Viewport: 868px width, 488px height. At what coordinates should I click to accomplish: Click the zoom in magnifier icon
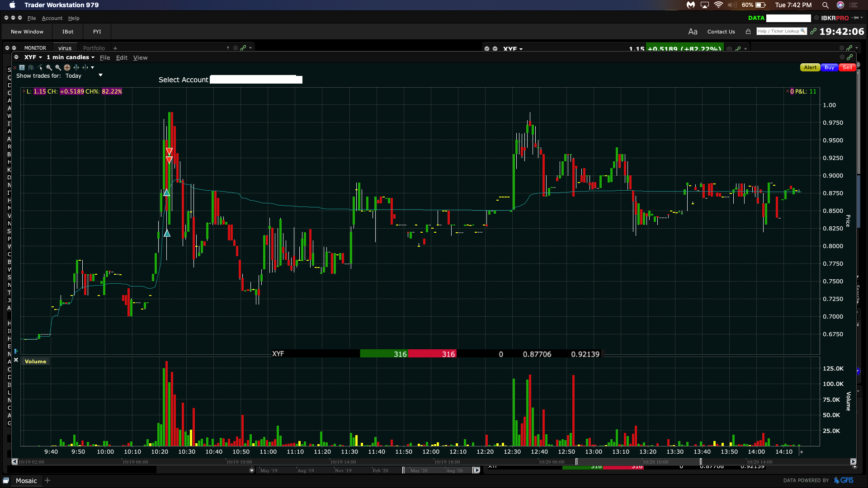click(x=49, y=67)
